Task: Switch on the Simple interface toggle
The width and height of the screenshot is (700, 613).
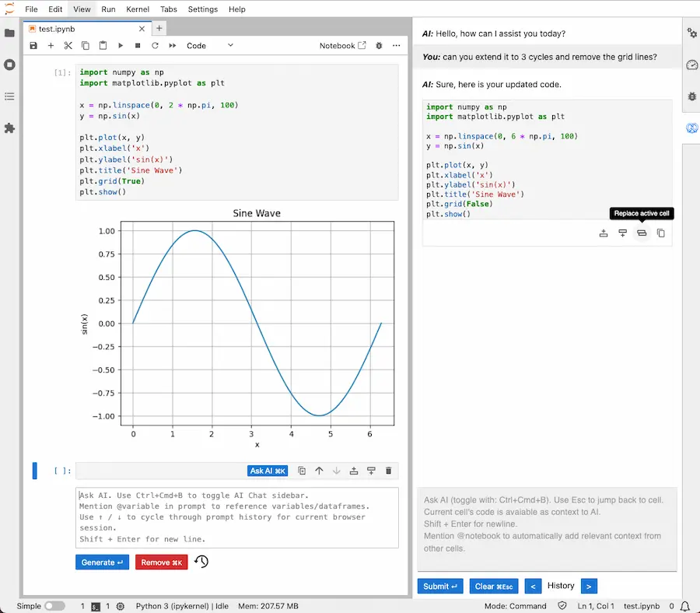Action: (x=53, y=606)
